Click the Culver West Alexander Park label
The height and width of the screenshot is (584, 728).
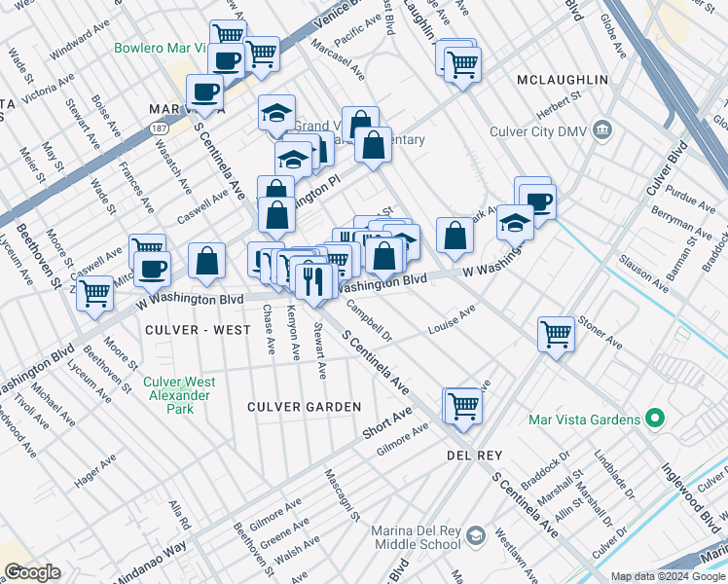179,395
